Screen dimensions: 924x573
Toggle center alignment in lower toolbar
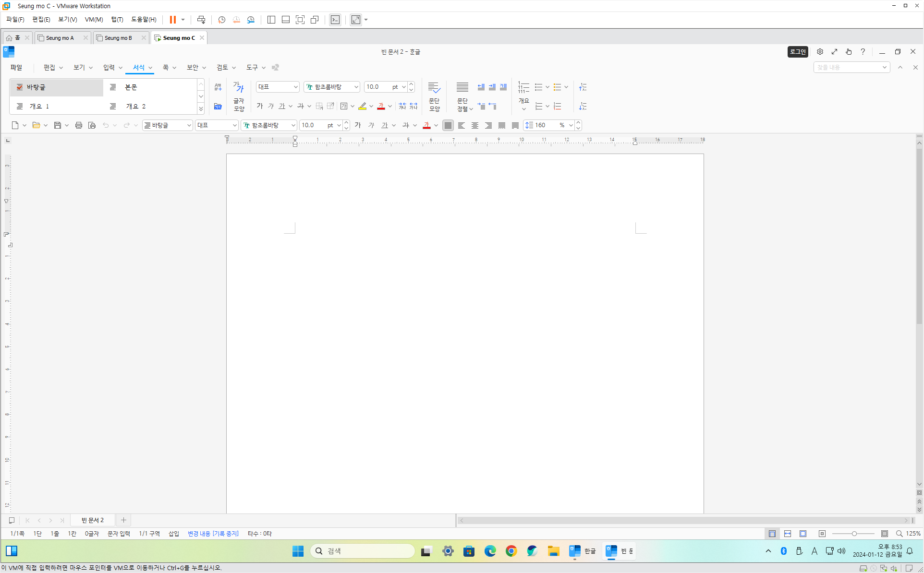pyautogui.click(x=475, y=125)
